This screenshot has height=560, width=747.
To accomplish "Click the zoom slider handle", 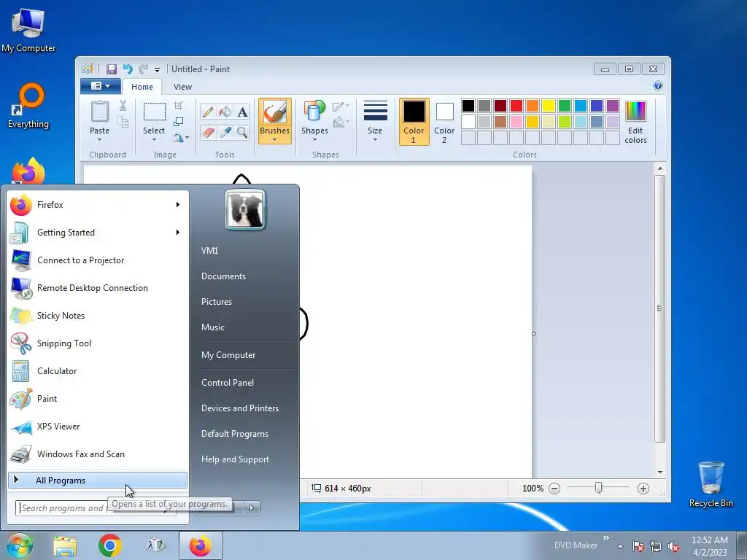I will pyautogui.click(x=598, y=488).
